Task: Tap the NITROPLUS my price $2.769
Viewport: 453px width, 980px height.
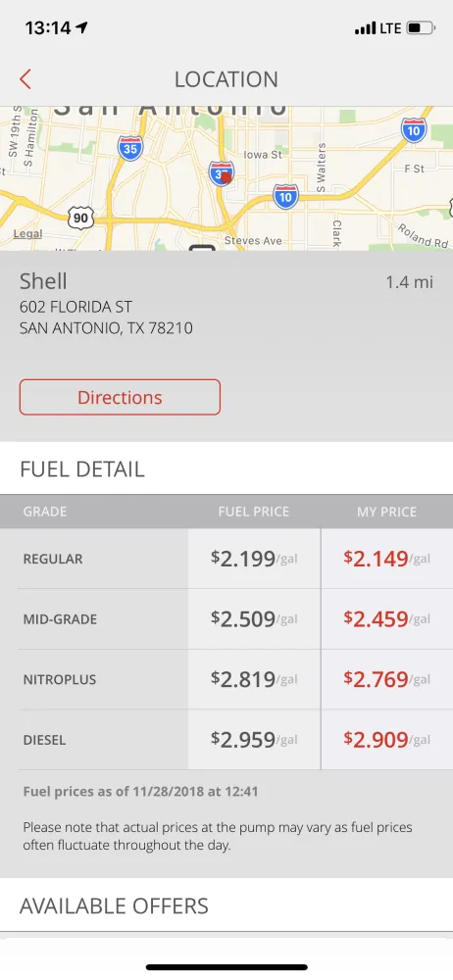Action: 386,679
